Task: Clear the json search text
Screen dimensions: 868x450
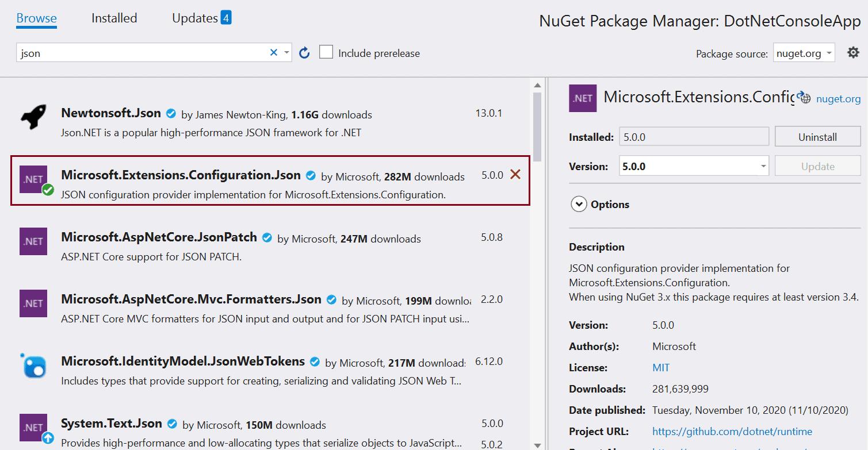Action: 274,53
